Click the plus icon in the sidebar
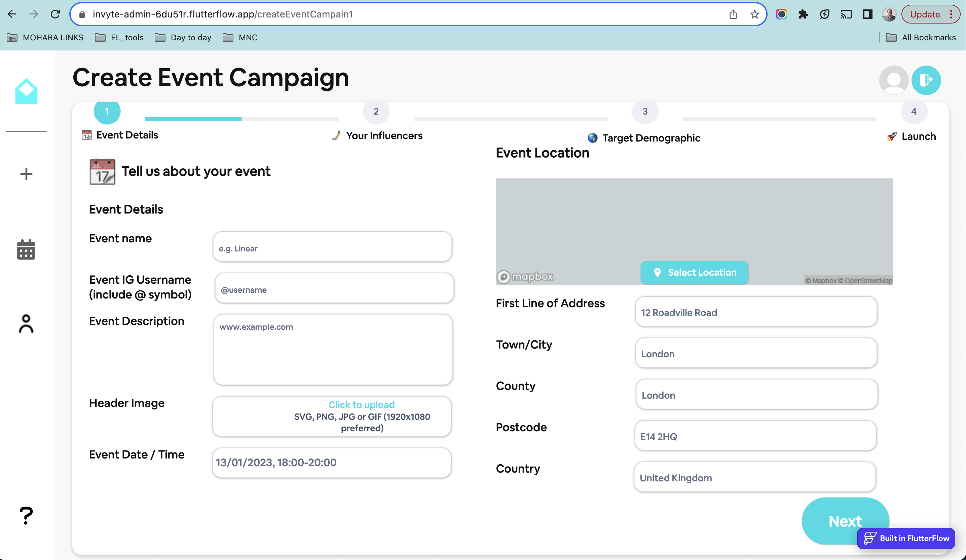Viewport: 966px width, 560px height. pyautogui.click(x=26, y=174)
